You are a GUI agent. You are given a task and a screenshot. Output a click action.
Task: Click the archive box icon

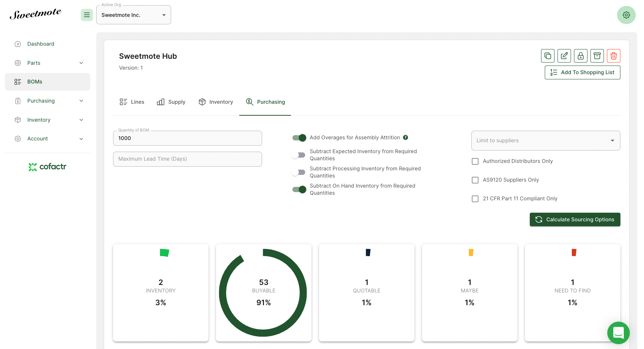[597, 56]
